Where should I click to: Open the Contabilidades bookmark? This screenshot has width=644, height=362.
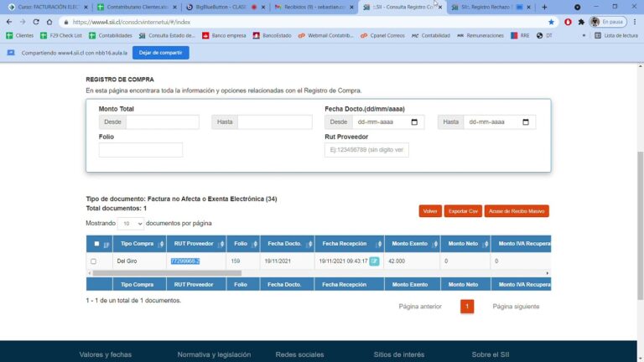(111, 36)
